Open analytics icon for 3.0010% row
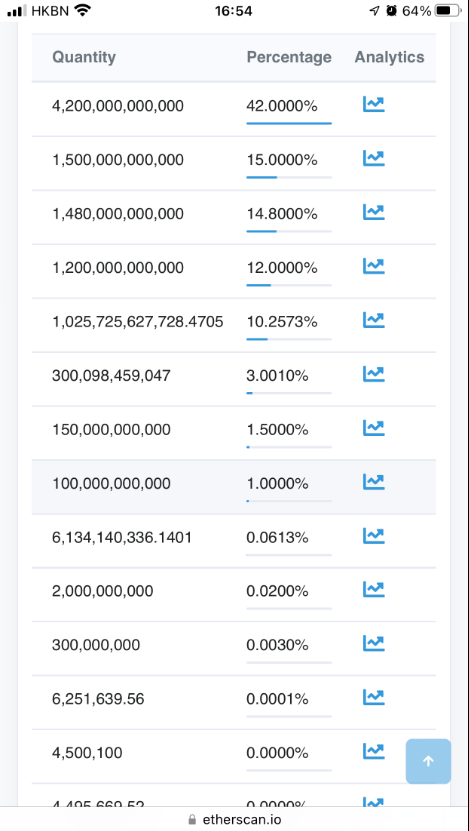Screen dimensions: 469x831 pos(374,374)
